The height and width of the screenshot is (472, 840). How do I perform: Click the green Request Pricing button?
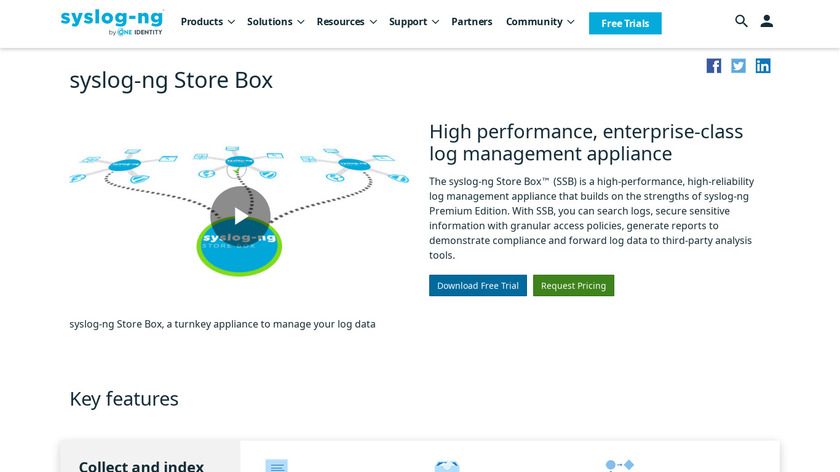coord(573,286)
